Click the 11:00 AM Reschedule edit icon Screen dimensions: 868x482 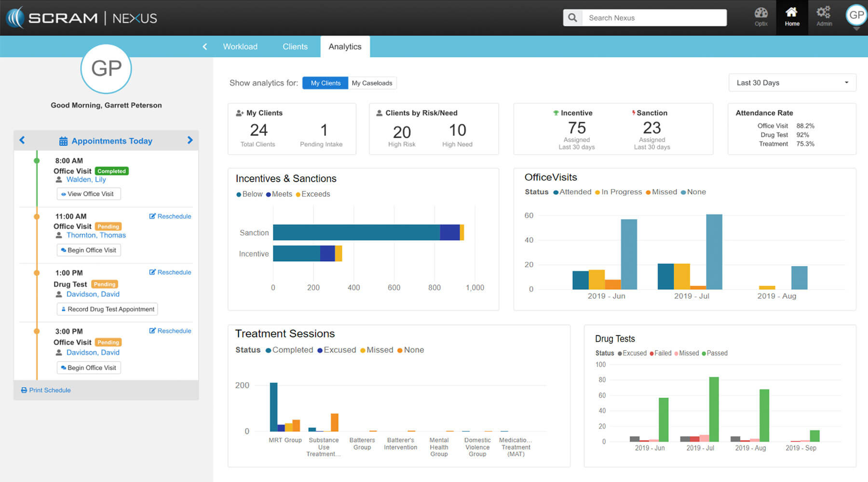(152, 216)
